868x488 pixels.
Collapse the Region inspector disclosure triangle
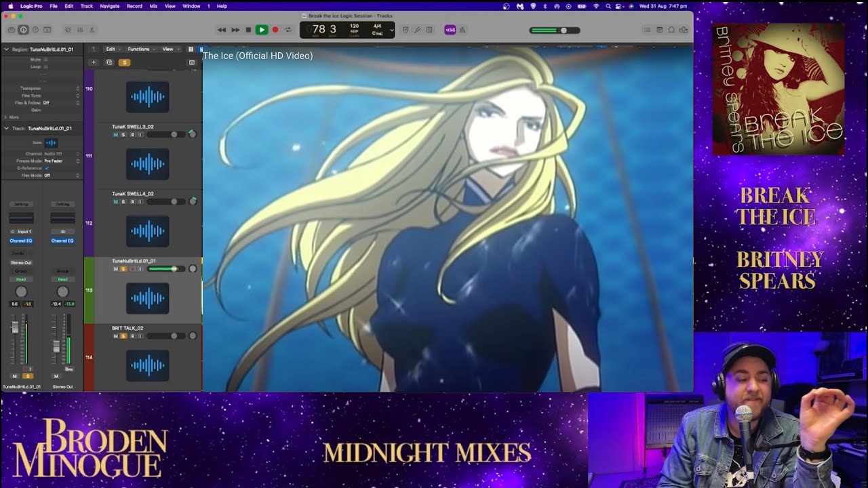coord(7,49)
